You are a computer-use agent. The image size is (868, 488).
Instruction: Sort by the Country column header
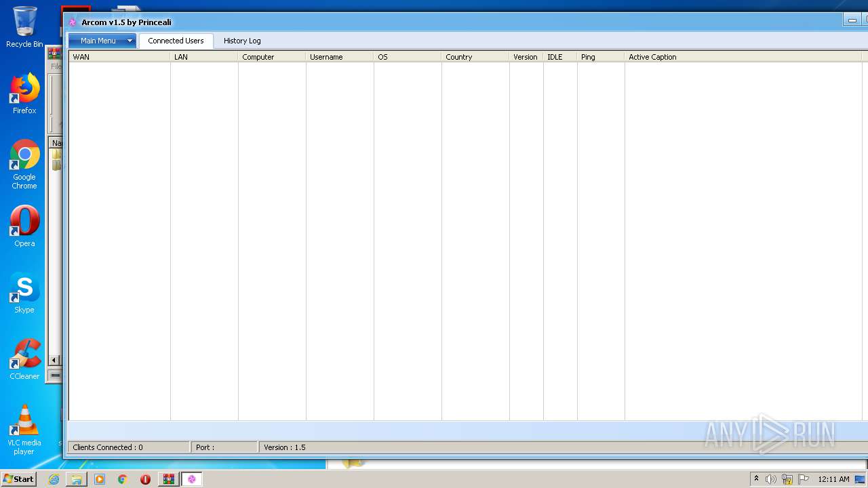tap(475, 57)
